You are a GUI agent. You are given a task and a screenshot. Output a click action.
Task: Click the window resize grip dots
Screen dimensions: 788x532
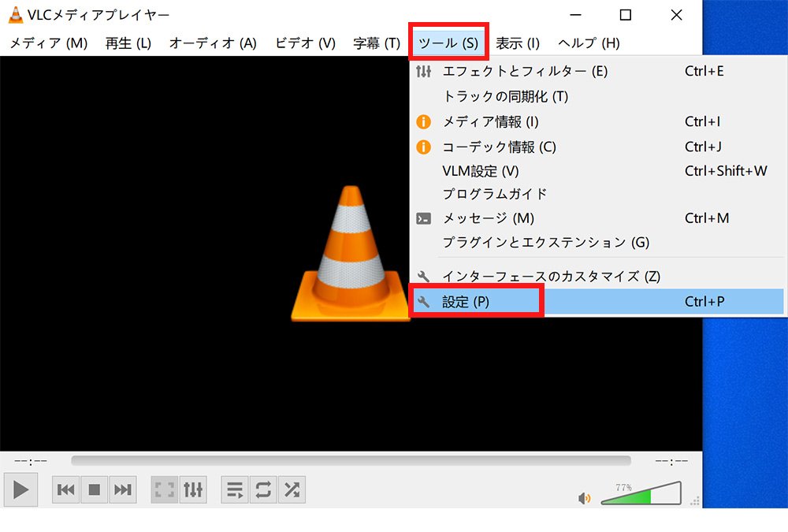click(695, 500)
